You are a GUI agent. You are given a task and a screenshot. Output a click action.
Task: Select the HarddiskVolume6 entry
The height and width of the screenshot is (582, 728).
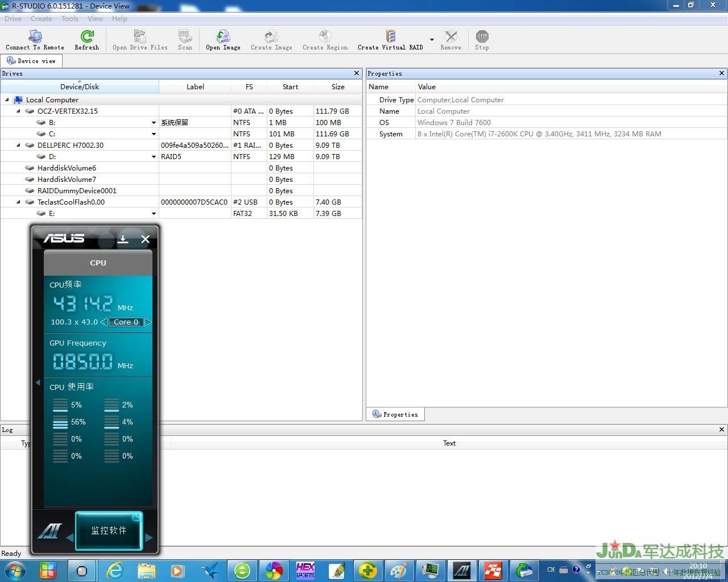click(67, 168)
